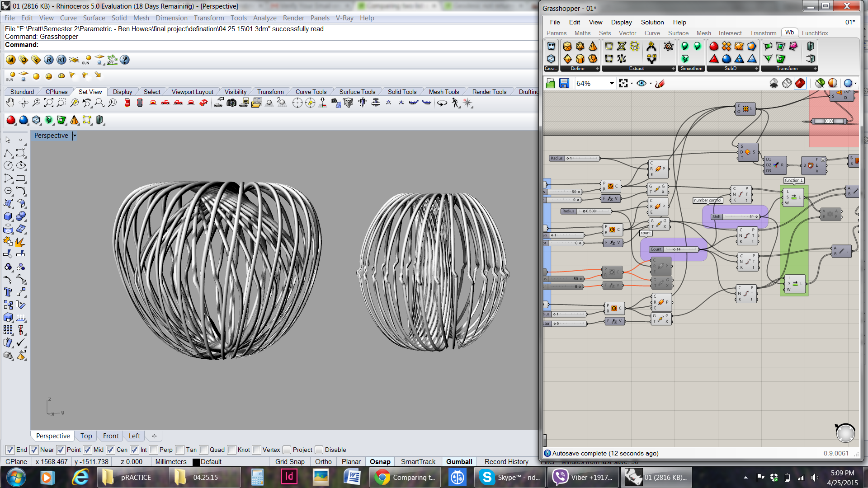The image size is (868, 488).
Task: Click the camera icon in Set View toolbar
Action: (x=231, y=103)
